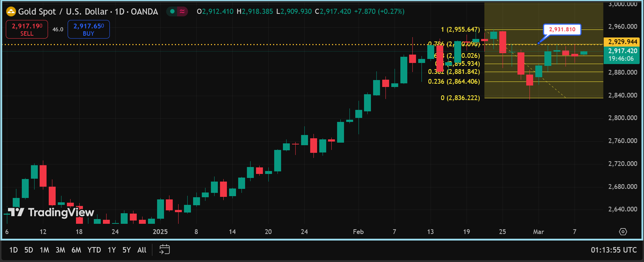The width and height of the screenshot is (644, 262).
Task: Click the Gold Spot symbol logo icon
Action: point(11,12)
